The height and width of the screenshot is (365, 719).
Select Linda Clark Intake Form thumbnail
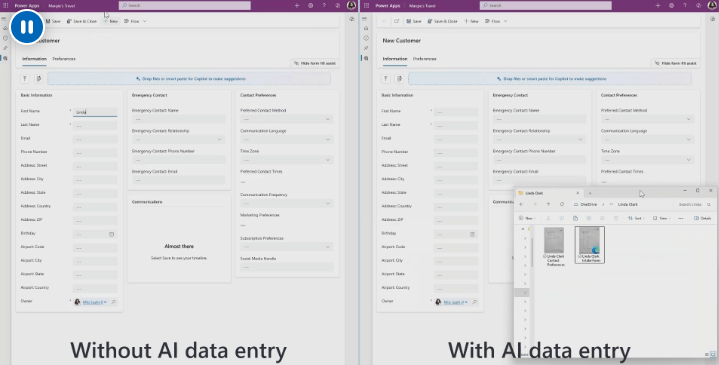(590, 245)
